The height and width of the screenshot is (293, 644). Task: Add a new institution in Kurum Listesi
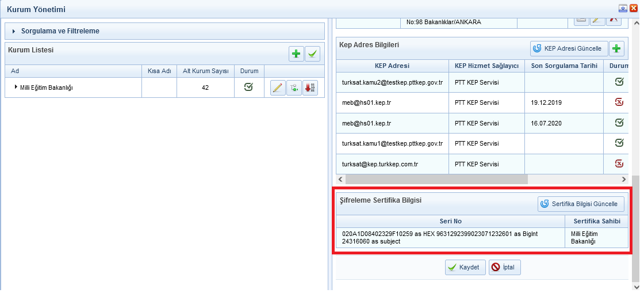pos(296,54)
